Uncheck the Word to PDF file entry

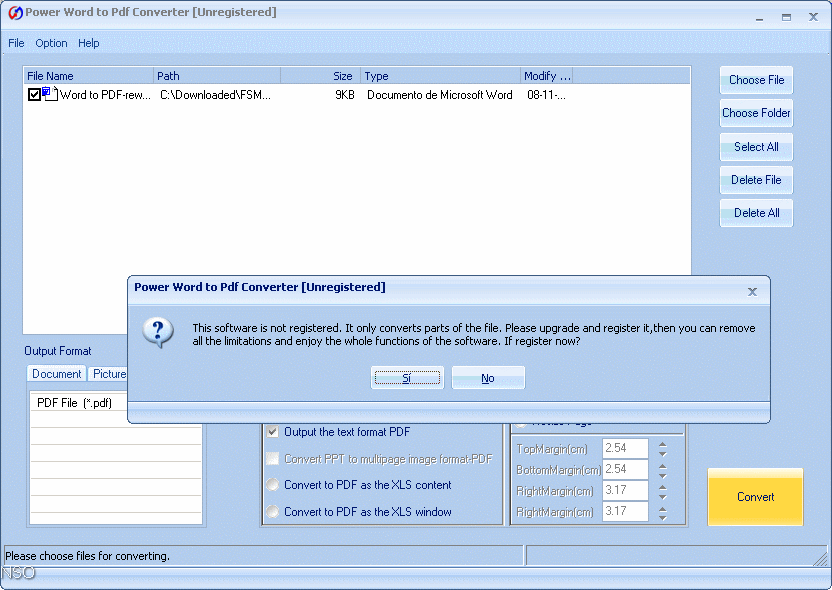[x=33, y=94]
